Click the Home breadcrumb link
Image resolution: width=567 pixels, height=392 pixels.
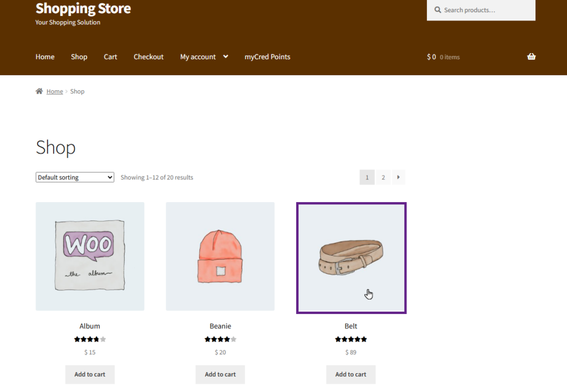click(55, 91)
